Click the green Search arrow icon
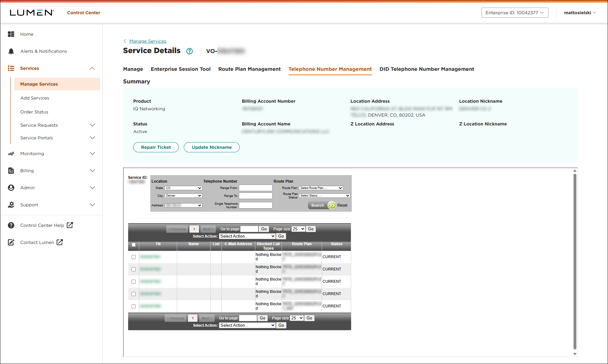Image resolution: width=608 pixels, height=364 pixels. click(x=332, y=205)
